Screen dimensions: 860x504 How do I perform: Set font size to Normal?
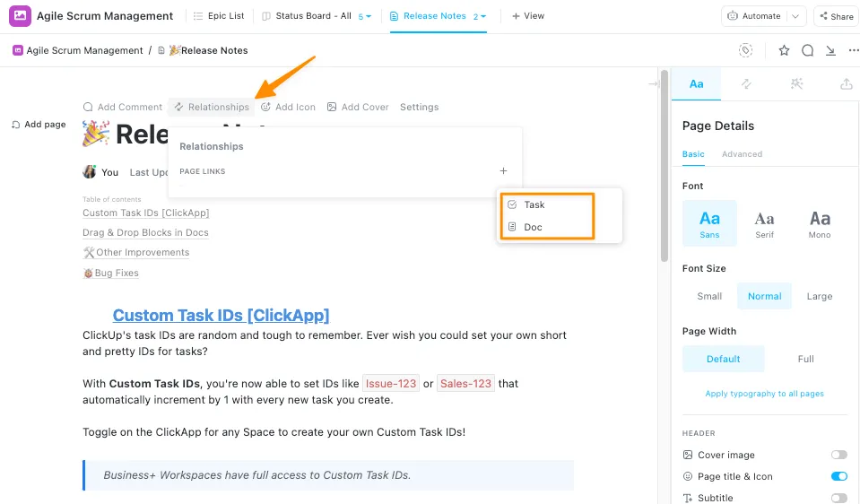(765, 296)
